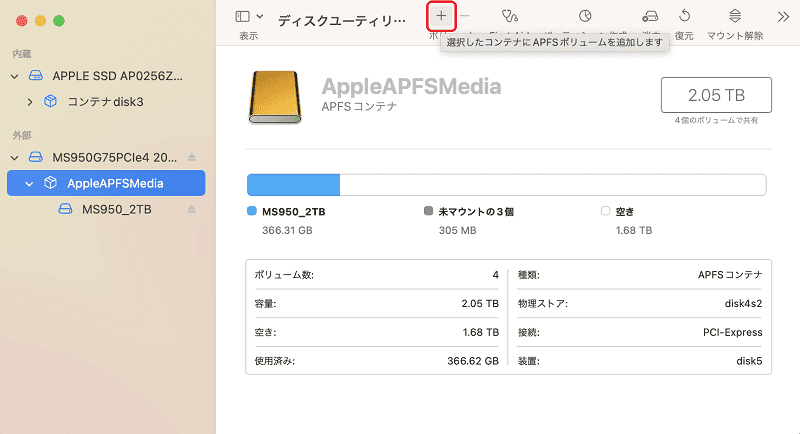The height and width of the screenshot is (434, 800).
Task: Click the 物理ストア value disk4s2
Action: [743, 303]
